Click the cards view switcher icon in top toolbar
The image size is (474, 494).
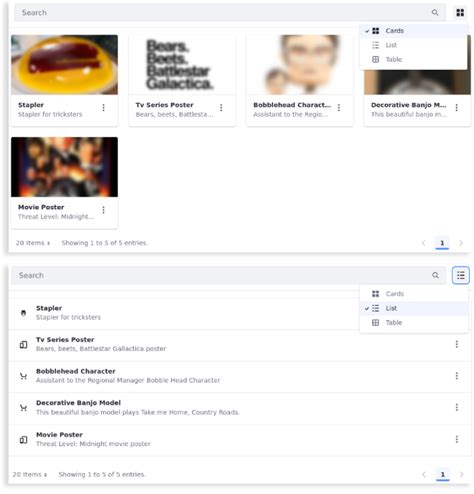coord(460,13)
